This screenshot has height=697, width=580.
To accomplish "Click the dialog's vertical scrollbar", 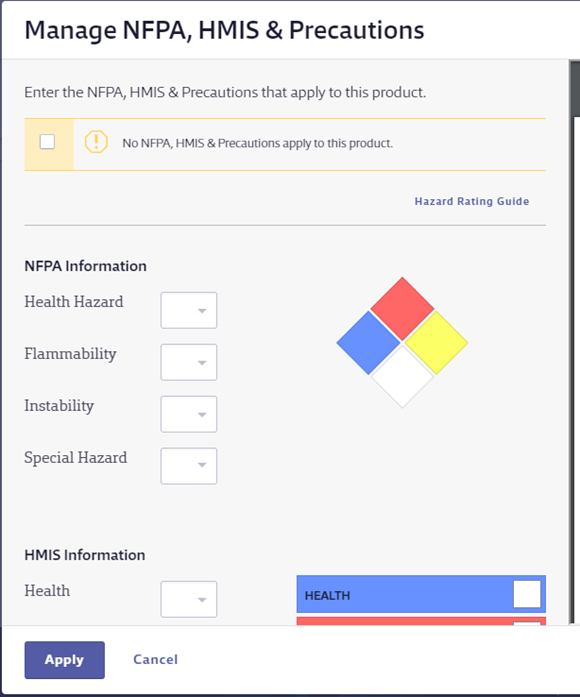I will pos(575,342).
